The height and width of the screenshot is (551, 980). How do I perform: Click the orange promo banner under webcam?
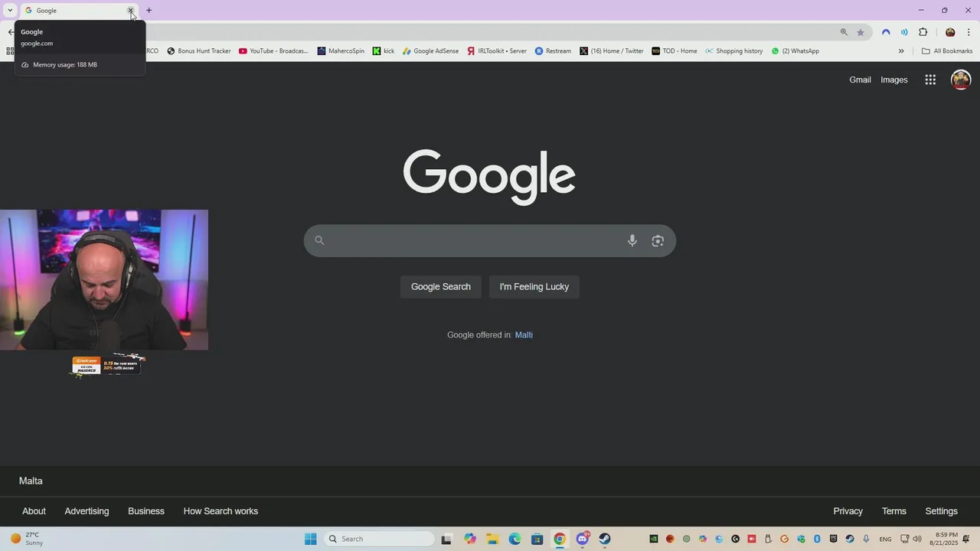pyautogui.click(x=108, y=365)
